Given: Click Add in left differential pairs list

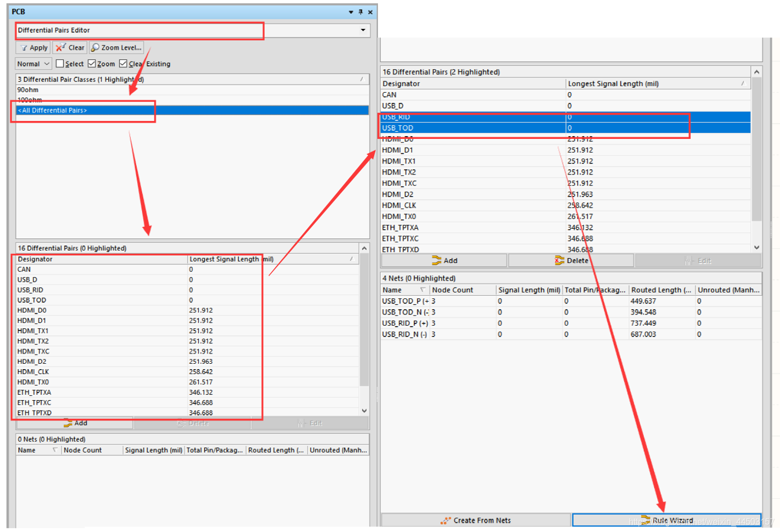Looking at the screenshot, I should (x=75, y=423).
